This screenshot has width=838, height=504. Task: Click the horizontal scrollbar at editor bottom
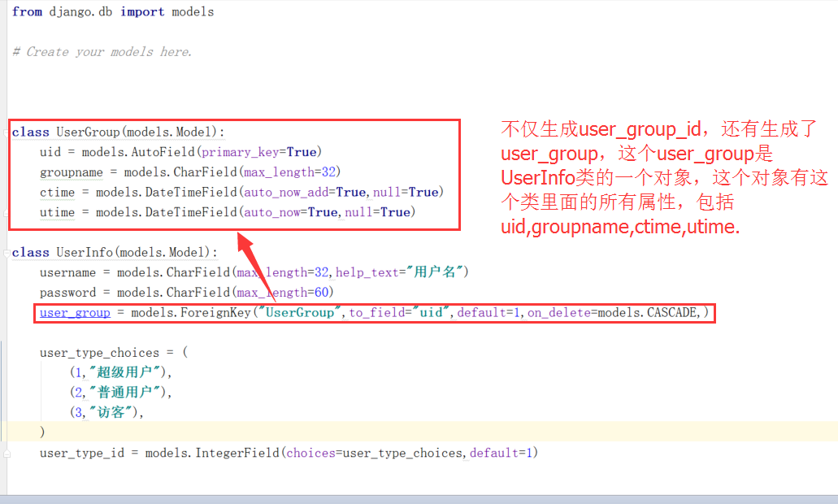point(419,498)
